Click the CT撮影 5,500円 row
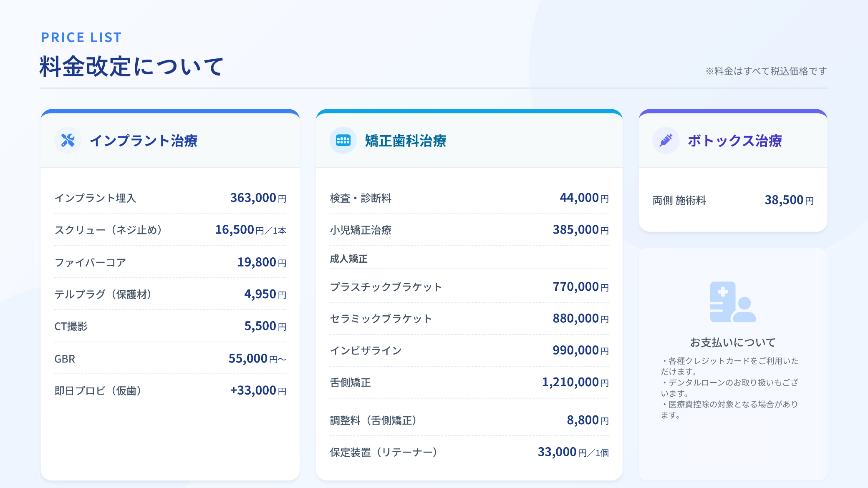The image size is (868, 488). tap(170, 326)
